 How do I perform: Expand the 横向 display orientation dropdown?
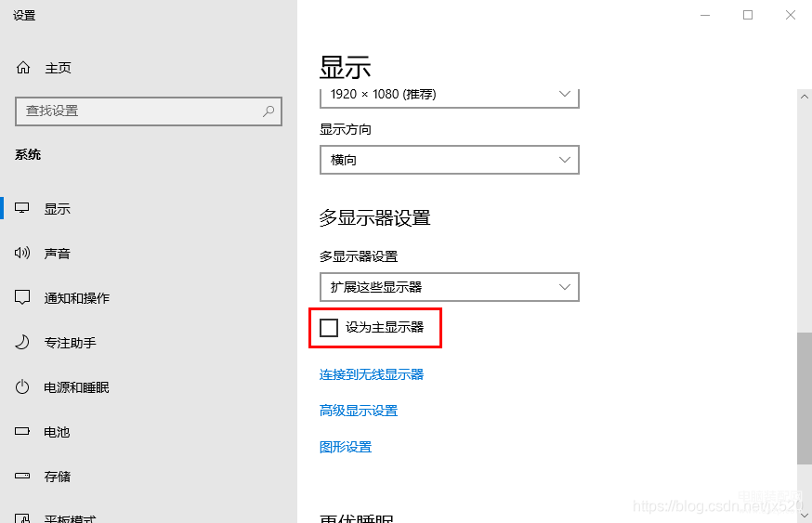click(x=450, y=160)
